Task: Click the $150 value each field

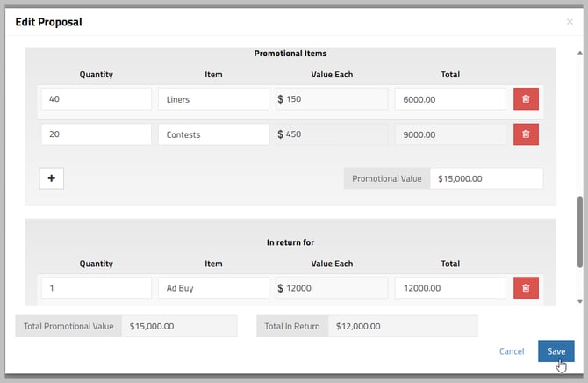Action: click(332, 98)
